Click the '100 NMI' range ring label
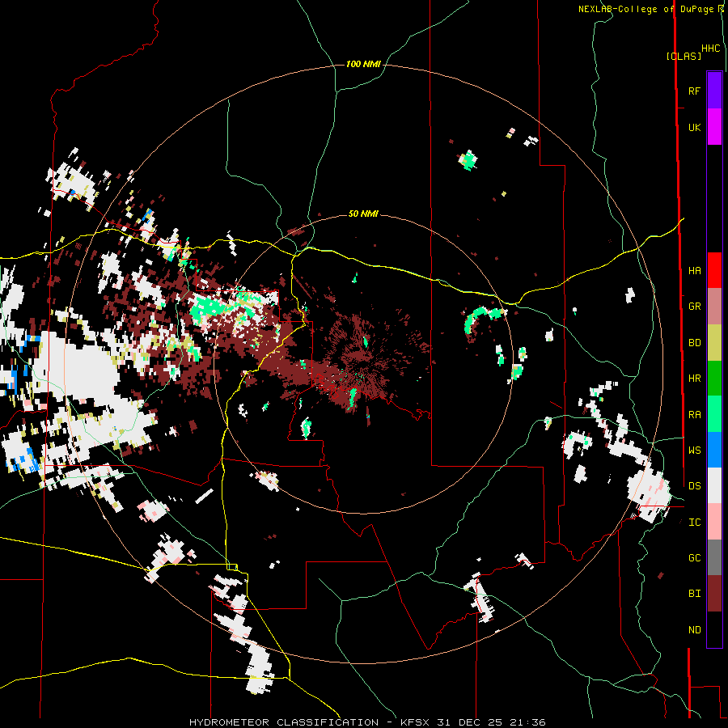Screen dimensions: 728x728 pos(363,64)
